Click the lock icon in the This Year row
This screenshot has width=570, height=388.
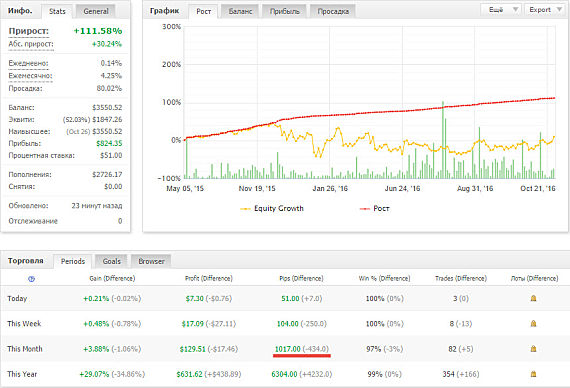533,374
